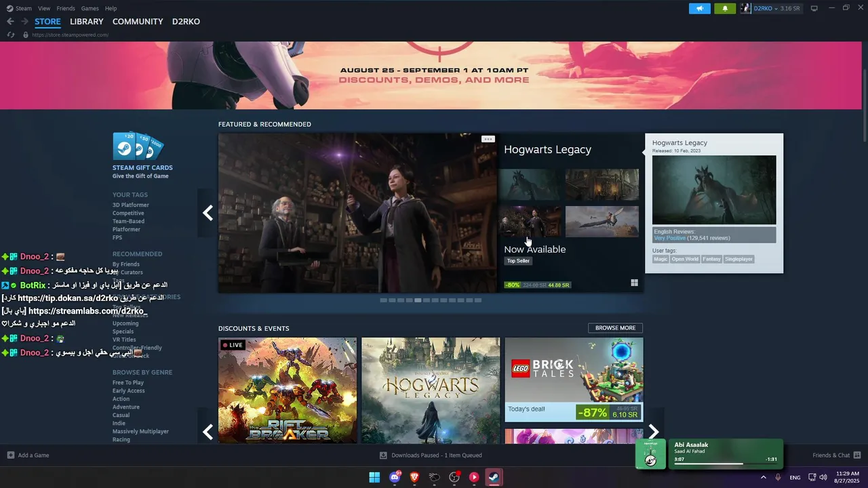Click the taskbar microphone icon
The height and width of the screenshot is (488, 868).
pyautogui.click(x=778, y=477)
